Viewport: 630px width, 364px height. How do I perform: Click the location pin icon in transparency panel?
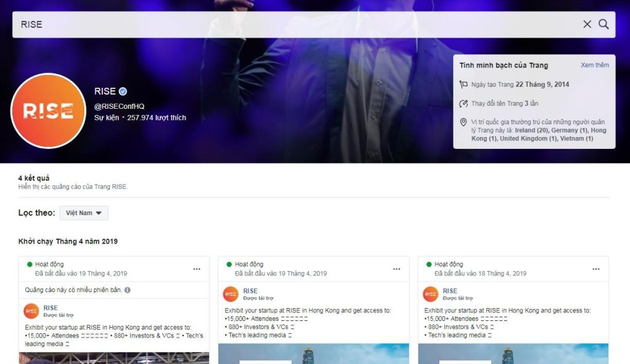[463, 122]
